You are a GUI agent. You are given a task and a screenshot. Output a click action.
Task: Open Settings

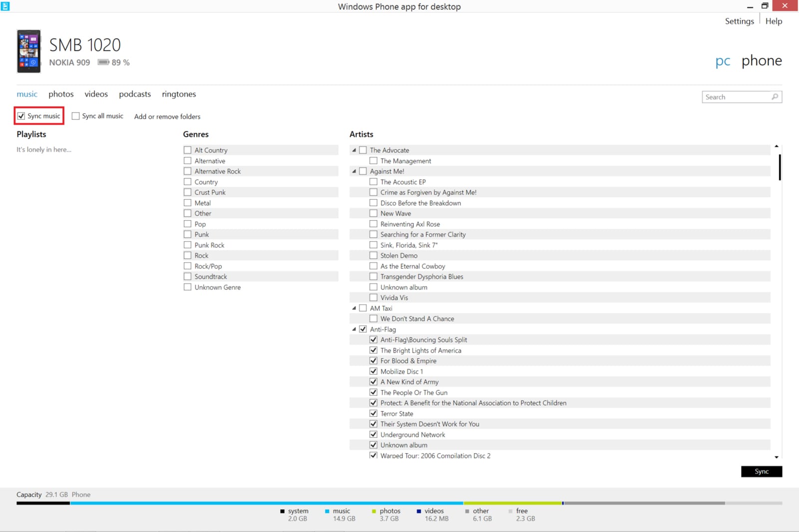[740, 21]
